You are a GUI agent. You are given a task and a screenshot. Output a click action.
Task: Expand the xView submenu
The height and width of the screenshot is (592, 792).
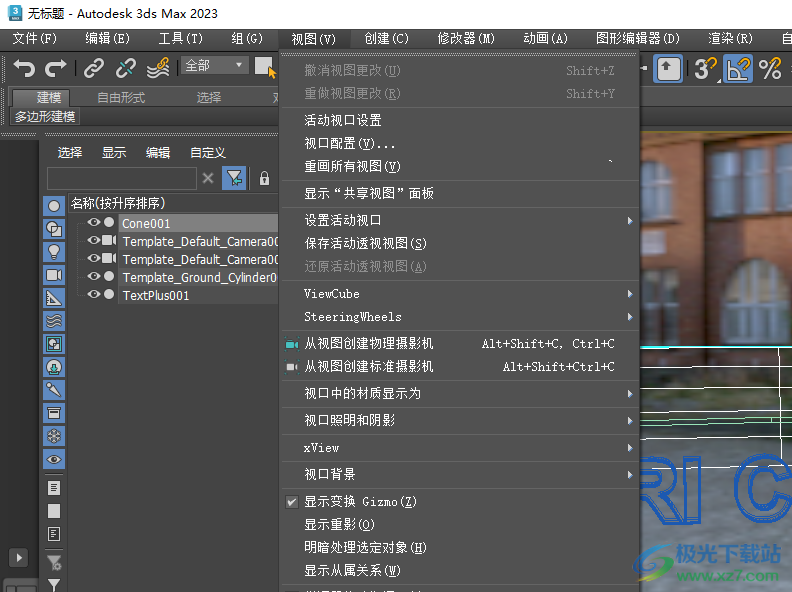(460, 448)
